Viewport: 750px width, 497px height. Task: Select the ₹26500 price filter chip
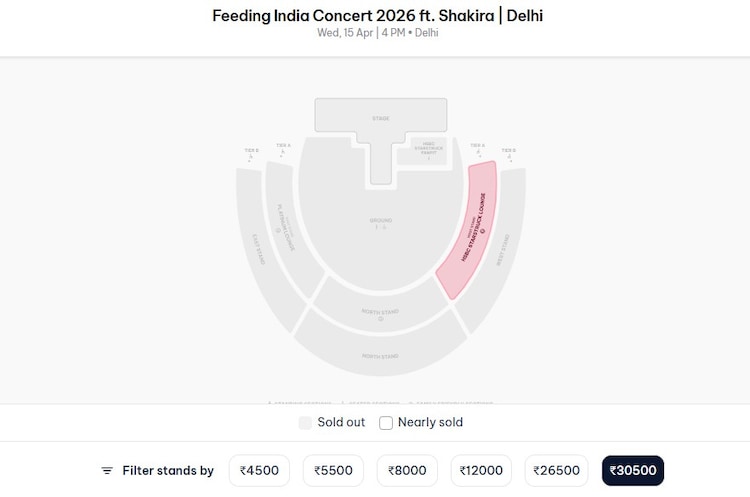pyautogui.click(x=556, y=470)
